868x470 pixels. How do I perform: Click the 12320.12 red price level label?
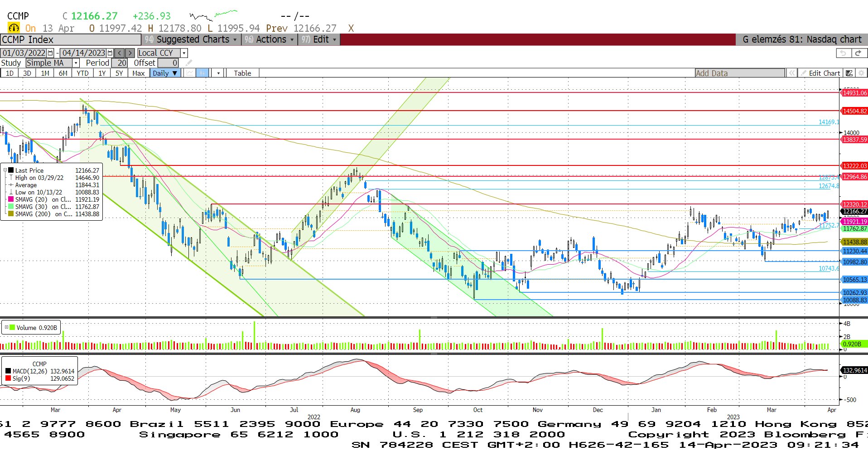click(854, 204)
